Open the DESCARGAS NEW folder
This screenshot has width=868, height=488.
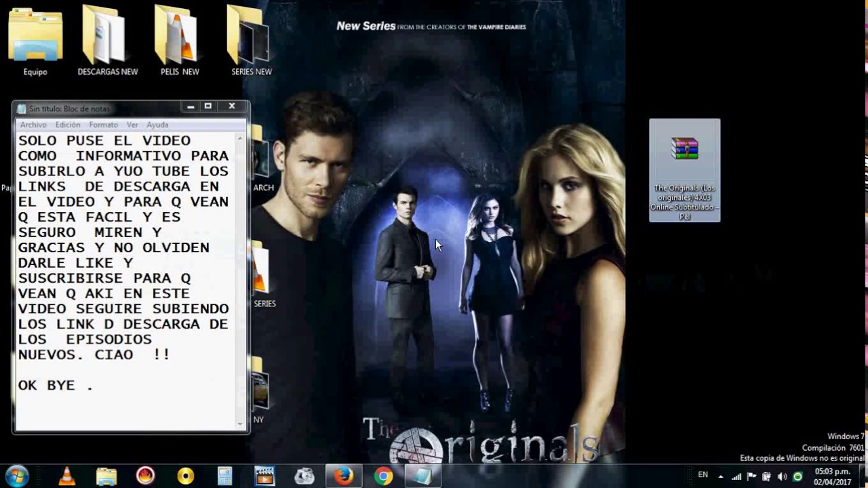[x=107, y=39]
